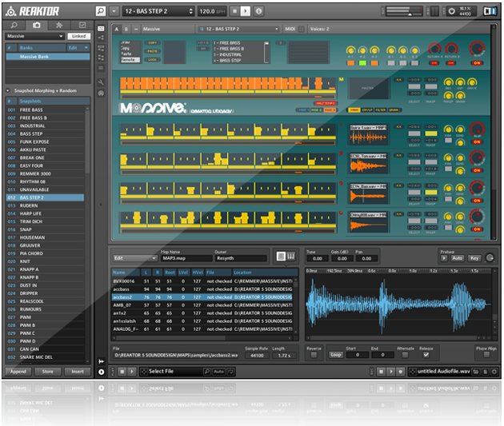The image size is (504, 426).
Task: Toggle loop icon in player bar
Action: coord(230,372)
